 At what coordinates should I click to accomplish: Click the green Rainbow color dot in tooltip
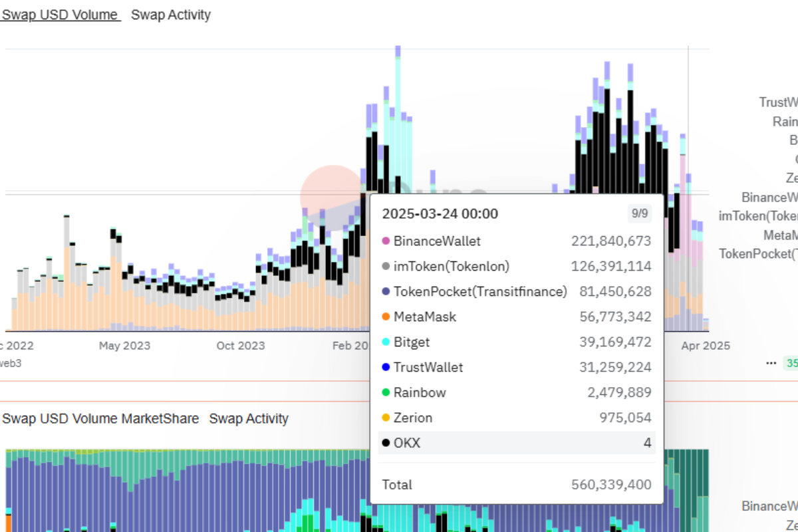[x=386, y=393]
